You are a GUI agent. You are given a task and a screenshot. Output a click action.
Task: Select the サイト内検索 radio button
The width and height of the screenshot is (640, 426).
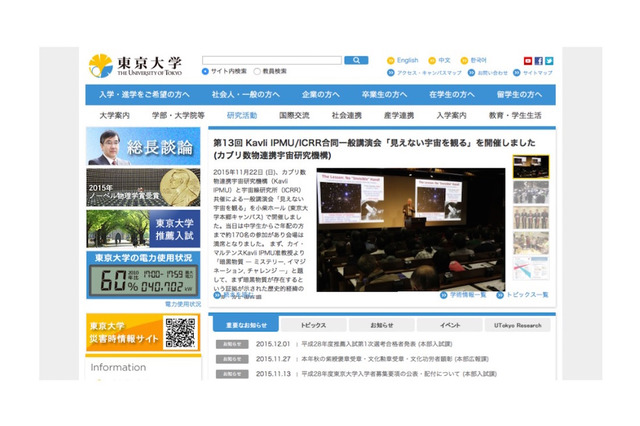click(205, 71)
